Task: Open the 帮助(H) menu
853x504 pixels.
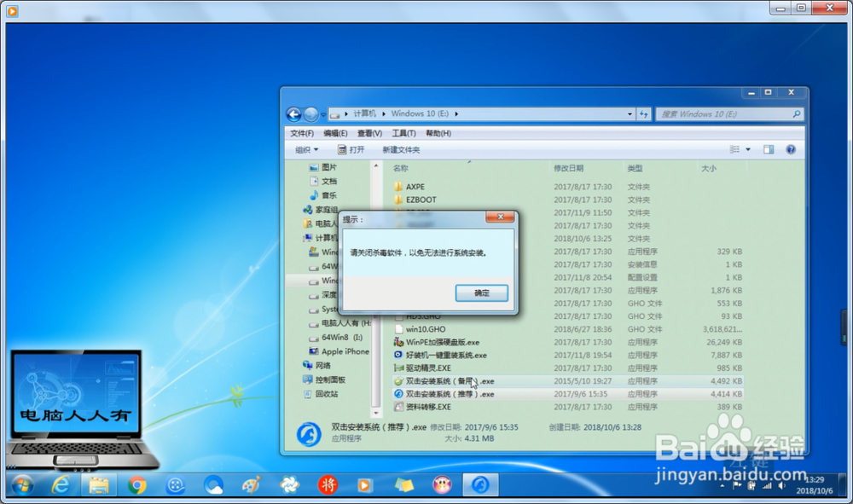Action: point(438,133)
